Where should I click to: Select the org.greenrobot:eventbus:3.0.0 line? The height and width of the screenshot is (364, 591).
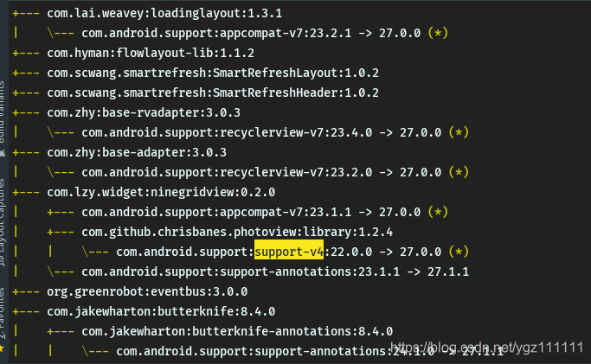[x=147, y=291]
